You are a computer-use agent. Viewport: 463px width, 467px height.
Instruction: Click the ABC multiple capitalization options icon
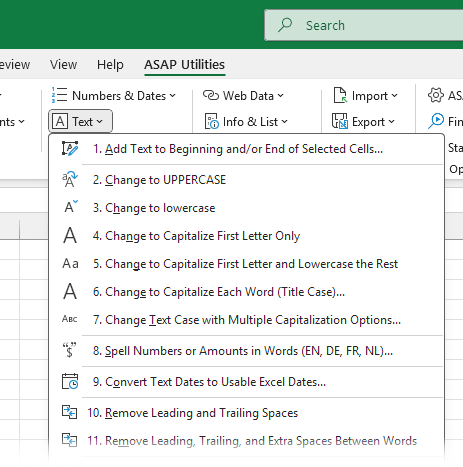[70, 319]
